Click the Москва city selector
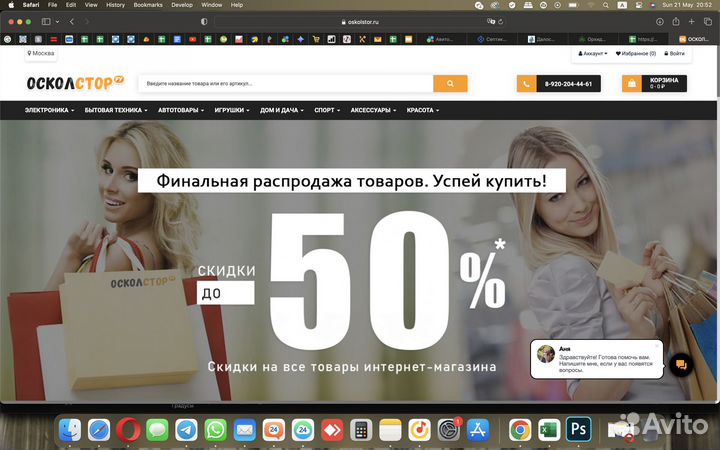This screenshot has height=450, width=720. 41,53
